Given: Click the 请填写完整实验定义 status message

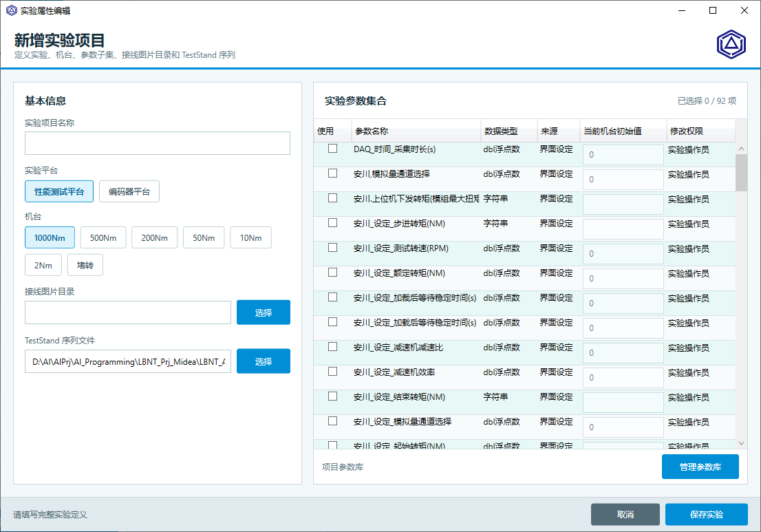Looking at the screenshot, I should pyautogui.click(x=50, y=515).
